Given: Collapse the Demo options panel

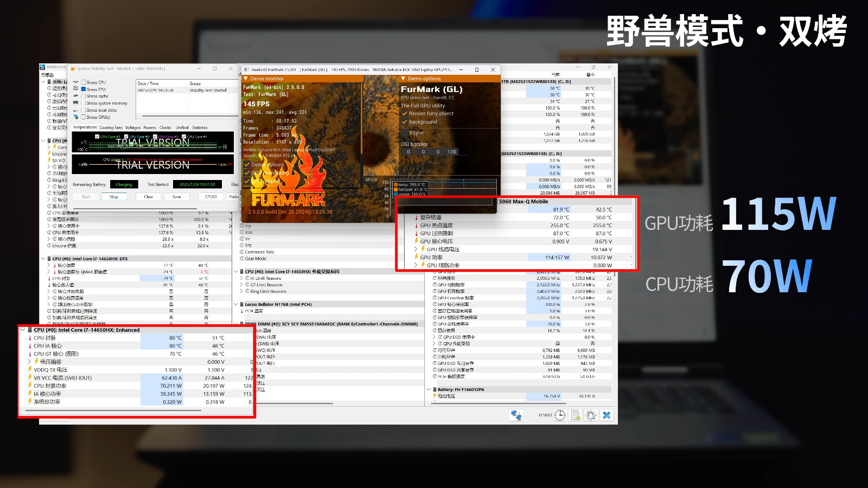Looking at the screenshot, I should [x=403, y=79].
